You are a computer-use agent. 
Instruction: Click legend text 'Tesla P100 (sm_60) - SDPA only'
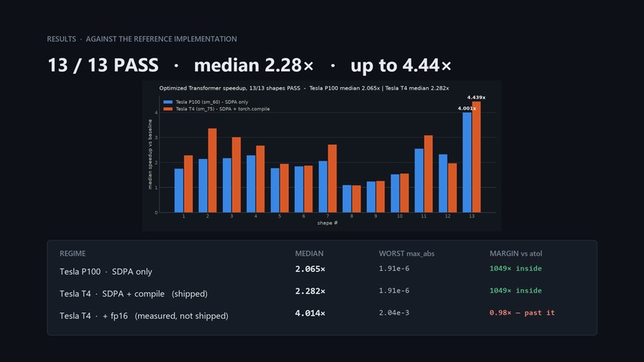pyautogui.click(x=212, y=102)
